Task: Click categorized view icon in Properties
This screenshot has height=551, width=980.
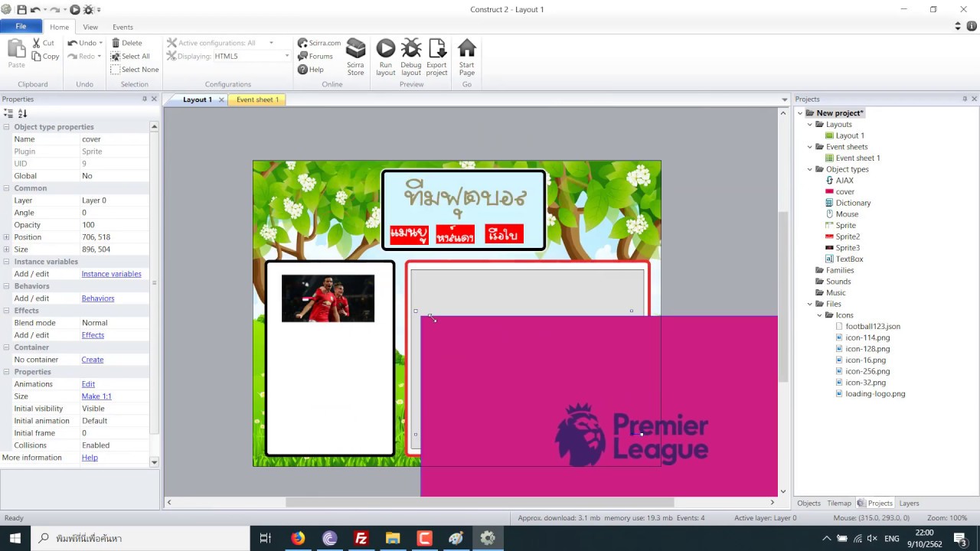Action: 8,113
